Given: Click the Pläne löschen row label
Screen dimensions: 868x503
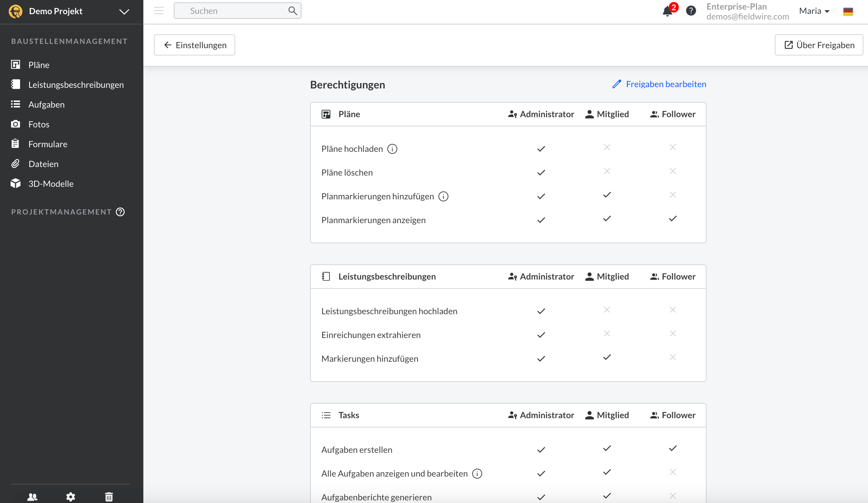Looking at the screenshot, I should (347, 173).
